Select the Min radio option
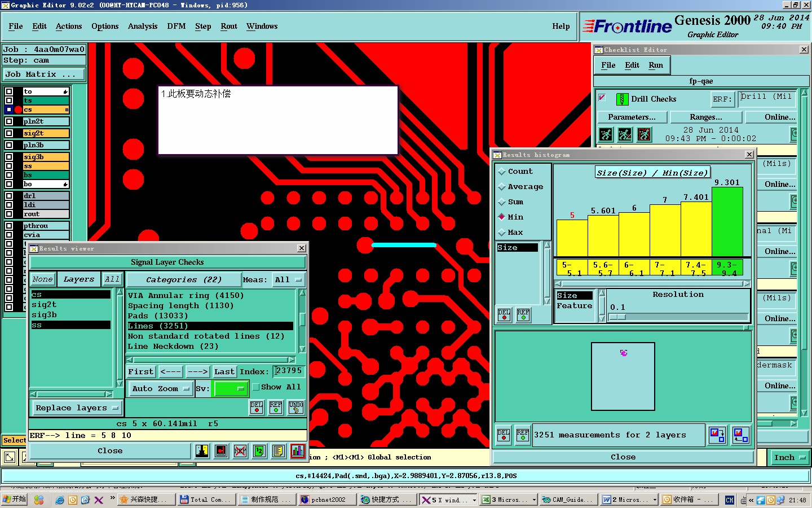This screenshot has width=812, height=508. (501, 217)
